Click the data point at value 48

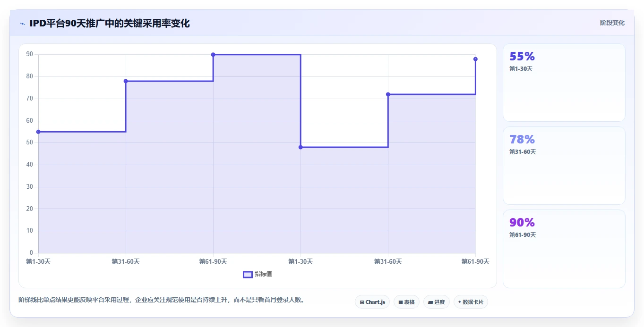click(301, 147)
